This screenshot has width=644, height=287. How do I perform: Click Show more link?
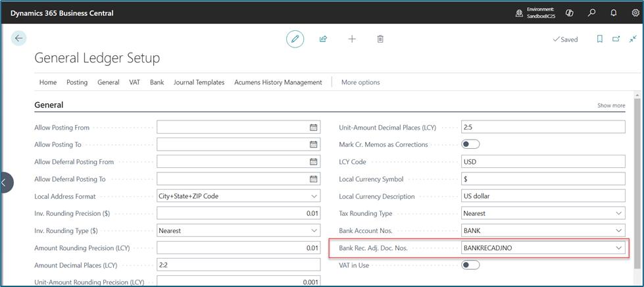[x=611, y=105]
